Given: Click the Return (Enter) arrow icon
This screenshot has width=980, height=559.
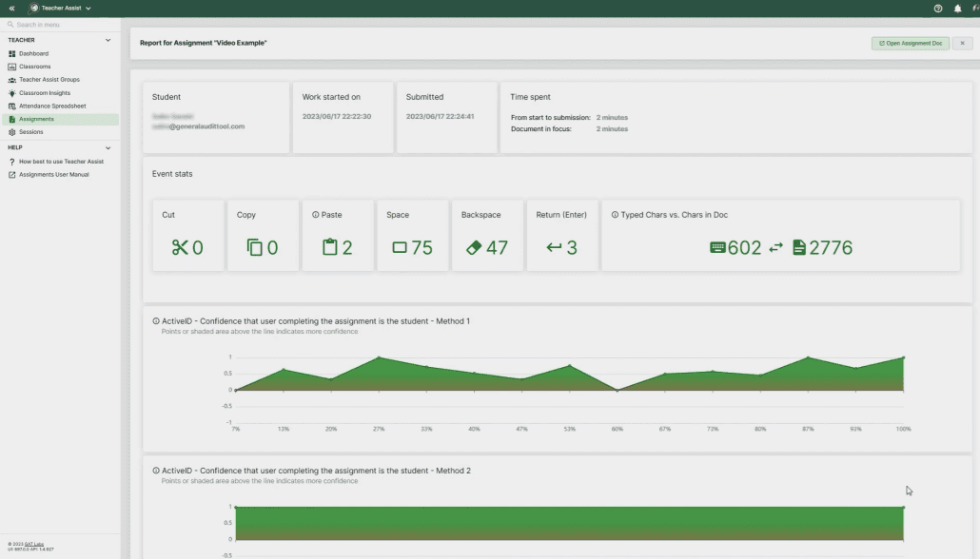Looking at the screenshot, I should 554,247.
